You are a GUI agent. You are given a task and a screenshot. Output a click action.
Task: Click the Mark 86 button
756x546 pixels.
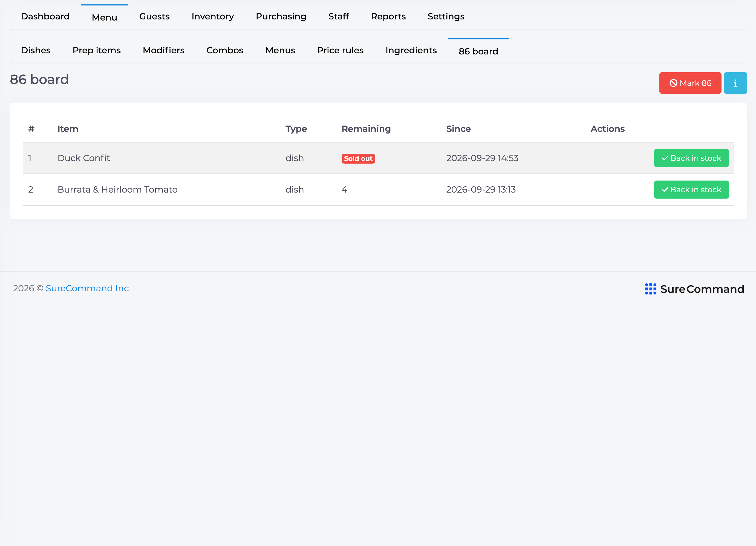[x=690, y=83]
